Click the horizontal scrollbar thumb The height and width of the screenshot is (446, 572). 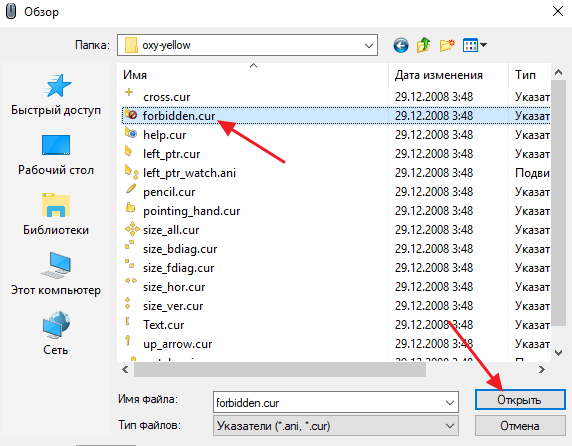[280, 370]
